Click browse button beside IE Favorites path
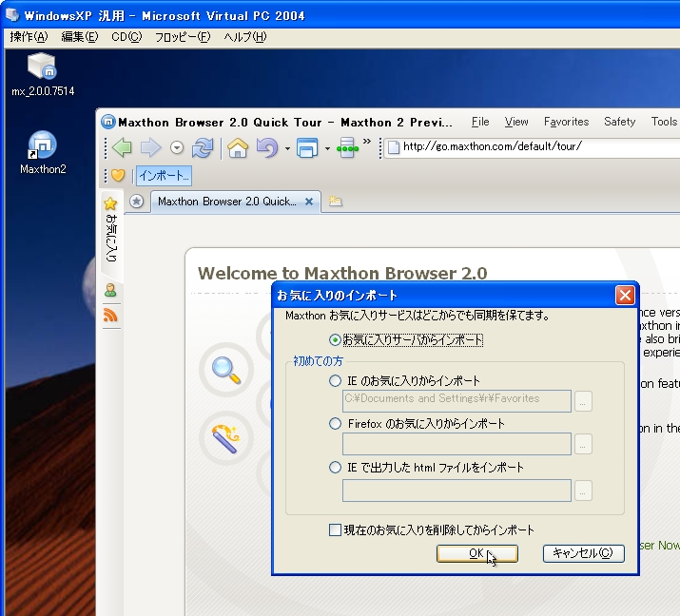Viewport: 680px width, 616px height. coord(583,401)
